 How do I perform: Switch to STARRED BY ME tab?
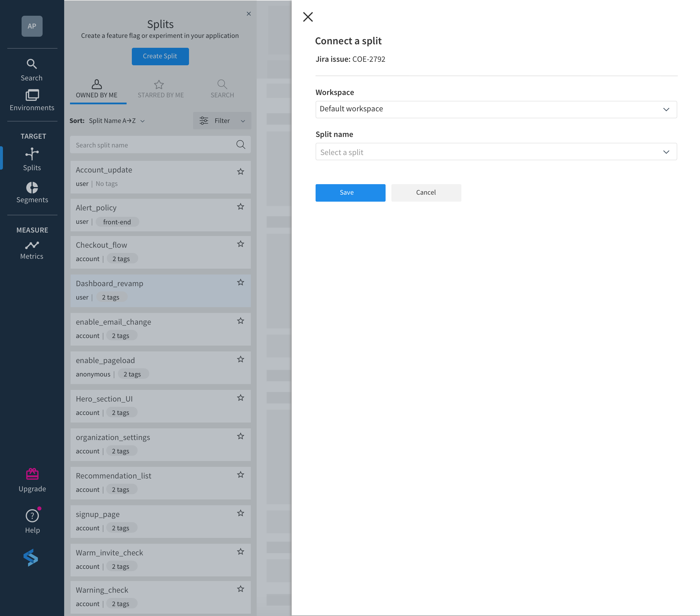[x=160, y=89]
